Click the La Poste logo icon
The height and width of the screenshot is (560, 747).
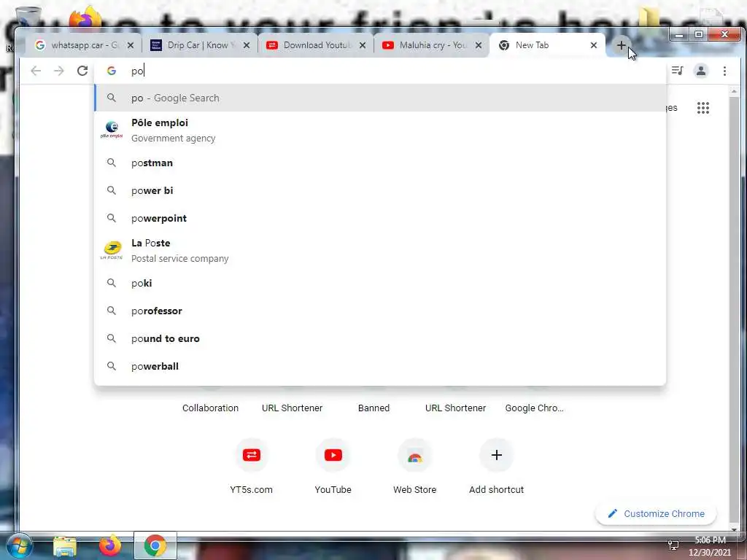[112, 250]
